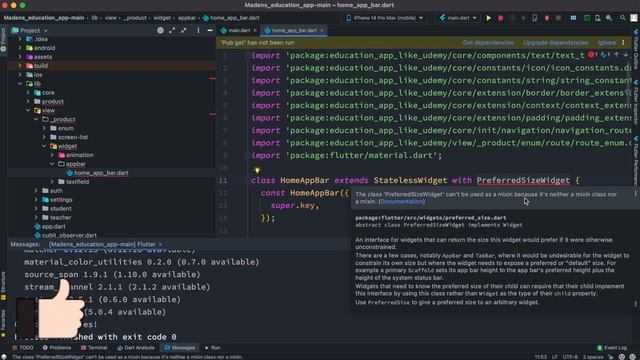The width and height of the screenshot is (640, 360).
Task: Open Project panel options three-dot menu
Action: (198, 30)
